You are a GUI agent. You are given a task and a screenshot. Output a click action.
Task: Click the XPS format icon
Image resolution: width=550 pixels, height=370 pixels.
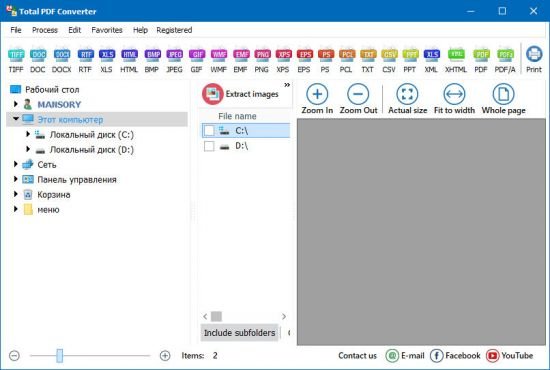tap(283, 60)
